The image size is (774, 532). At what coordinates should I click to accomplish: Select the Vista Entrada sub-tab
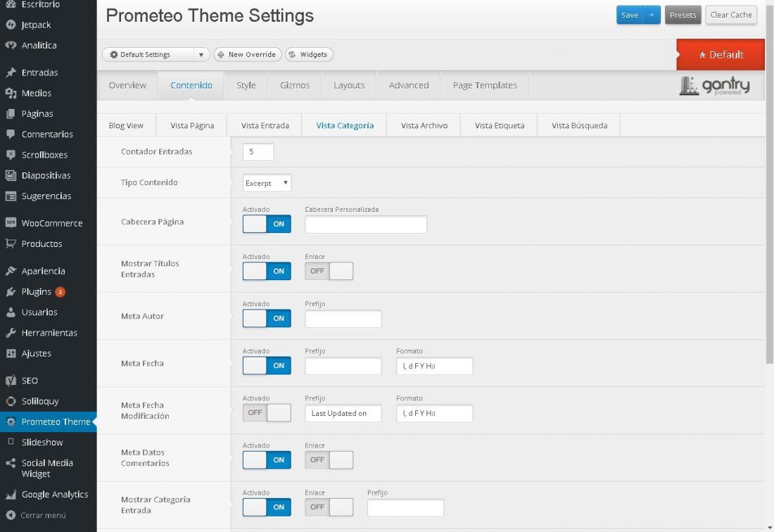point(265,125)
